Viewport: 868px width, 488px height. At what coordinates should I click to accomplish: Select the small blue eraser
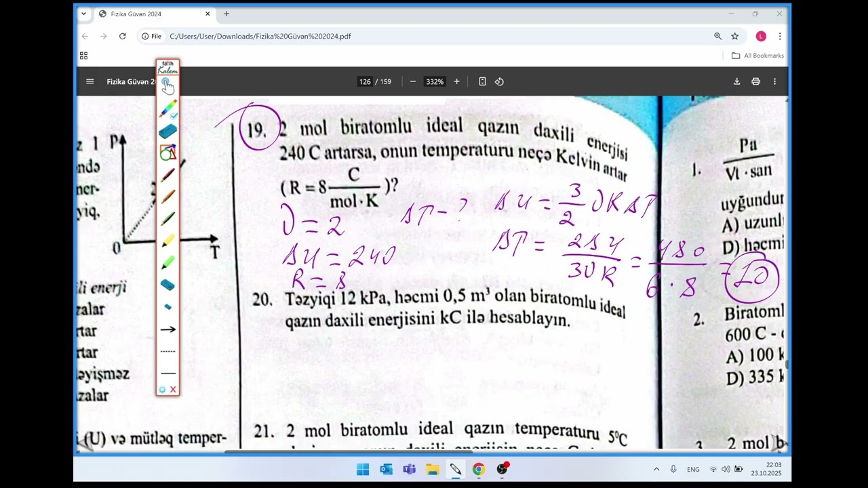pos(167,307)
